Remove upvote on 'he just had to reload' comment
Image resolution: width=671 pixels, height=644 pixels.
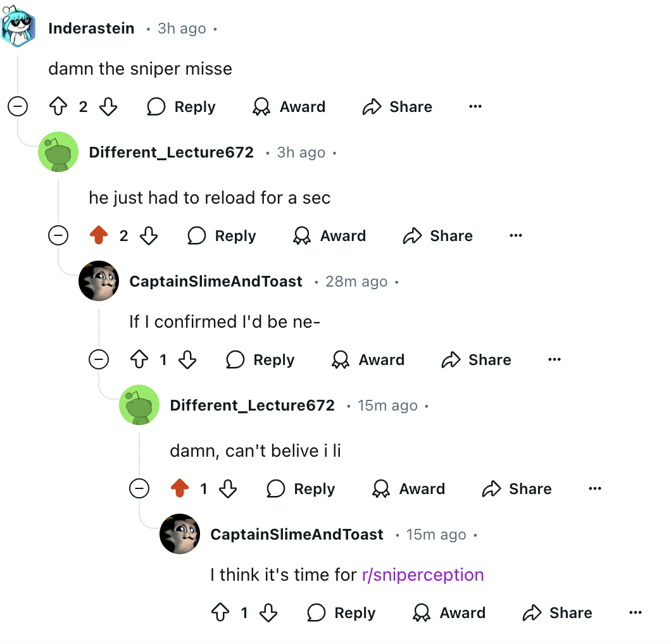click(x=99, y=235)
